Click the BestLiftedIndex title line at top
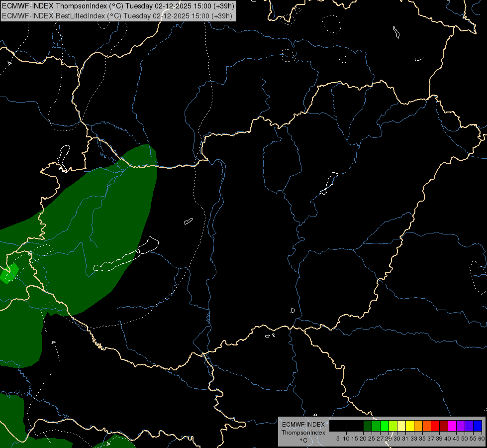The height and width of the screenshot is (448, 487). pos(117,15)
